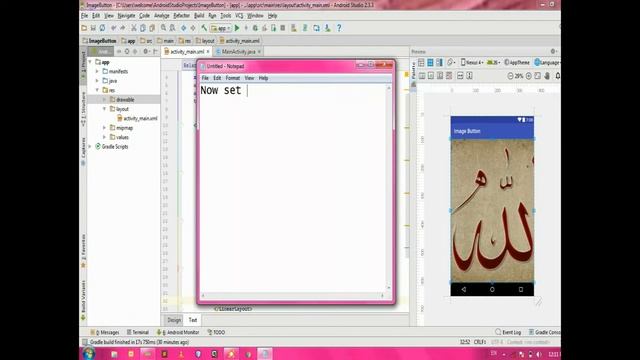Viewport: 640px width, 360px height.
Task: Open Android Studio Refactor menu
Action: 182,16
